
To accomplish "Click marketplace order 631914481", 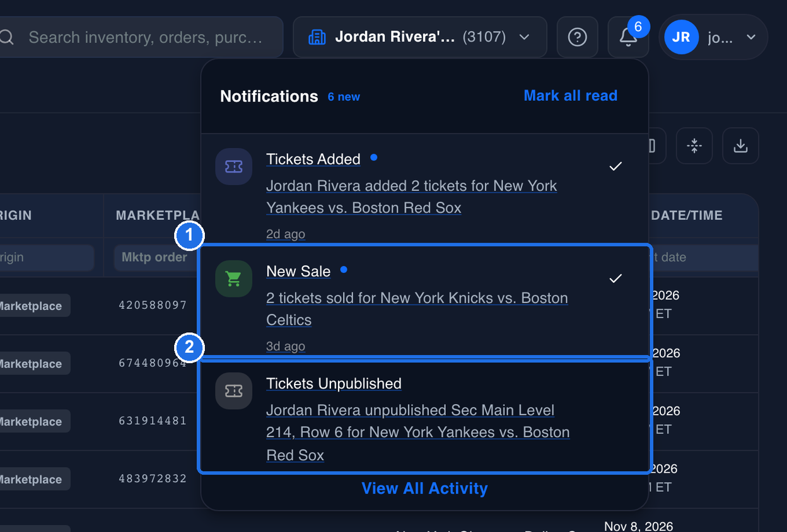I will point(153,422).
